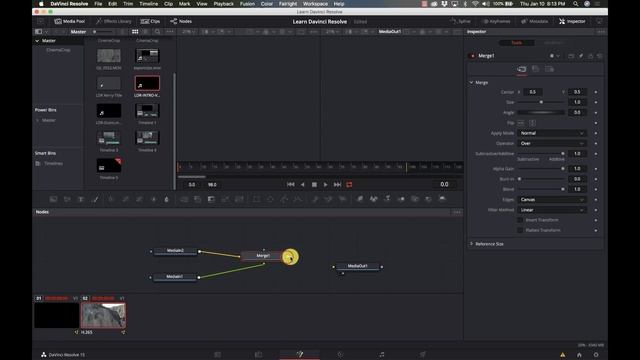Select the MediaIn1 node
Screen dimensions: 640x360
pos(175,277)
